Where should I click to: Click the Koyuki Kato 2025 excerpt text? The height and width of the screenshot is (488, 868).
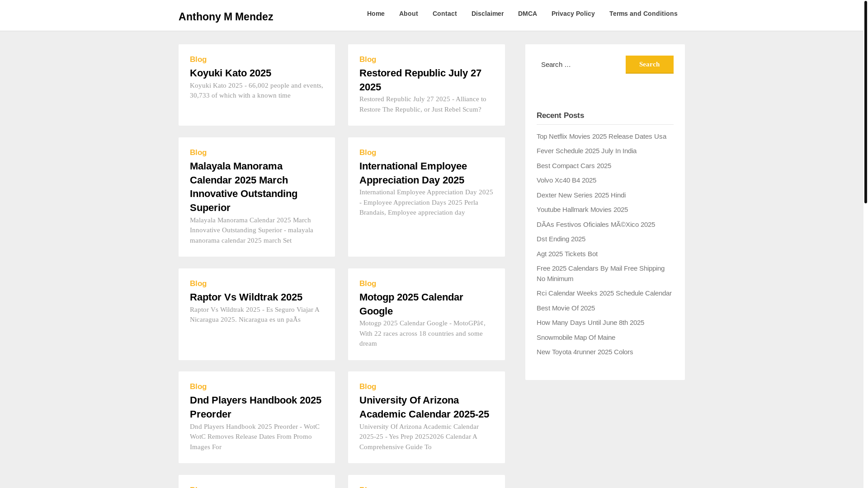tap(256, 90)
